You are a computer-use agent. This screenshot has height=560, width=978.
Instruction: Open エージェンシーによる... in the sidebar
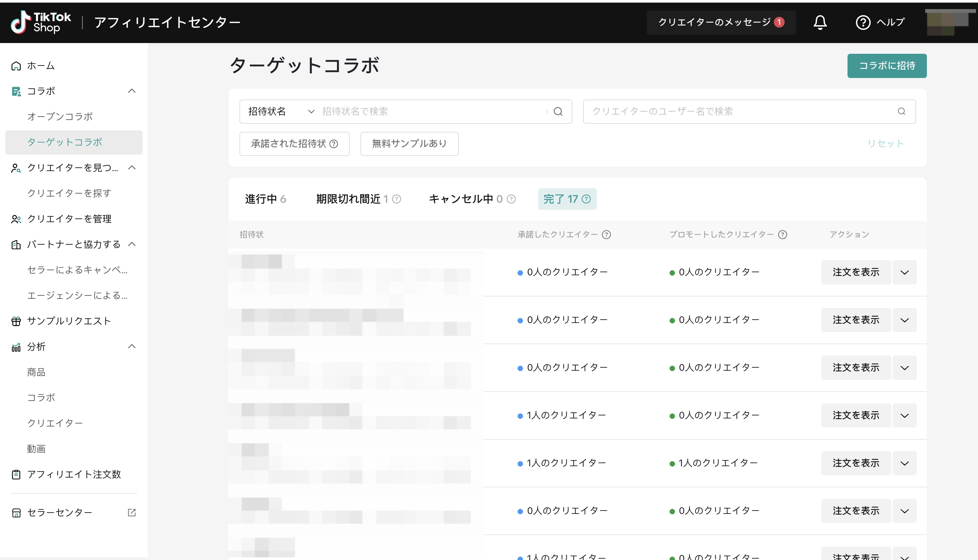77,295
